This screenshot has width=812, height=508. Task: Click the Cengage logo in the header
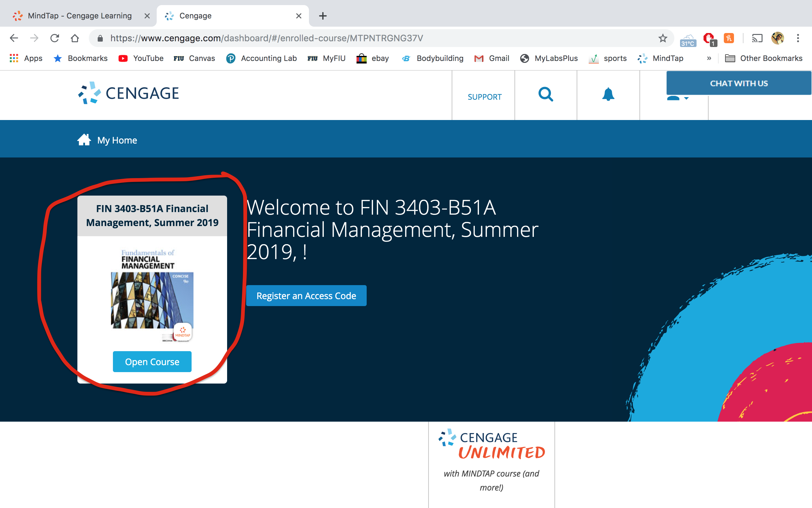pos(128,93)
